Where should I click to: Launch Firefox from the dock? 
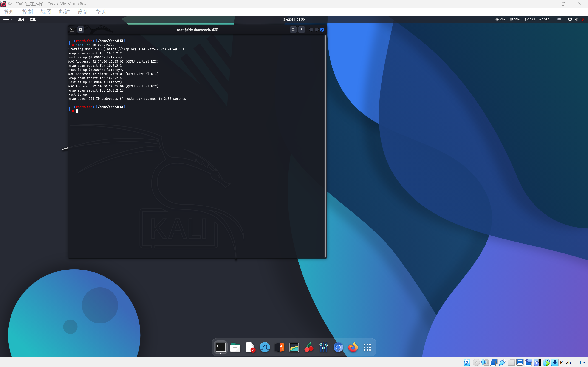click(353, 347)
